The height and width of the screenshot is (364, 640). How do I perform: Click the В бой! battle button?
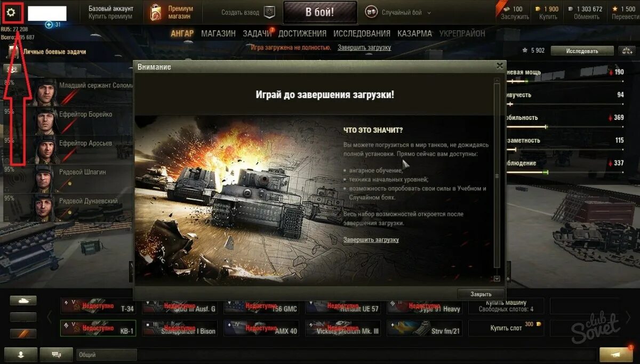click(x=320, y=13)
